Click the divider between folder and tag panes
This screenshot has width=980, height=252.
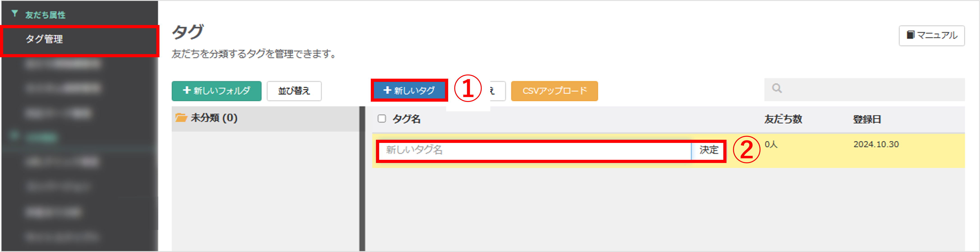(362, 179)
